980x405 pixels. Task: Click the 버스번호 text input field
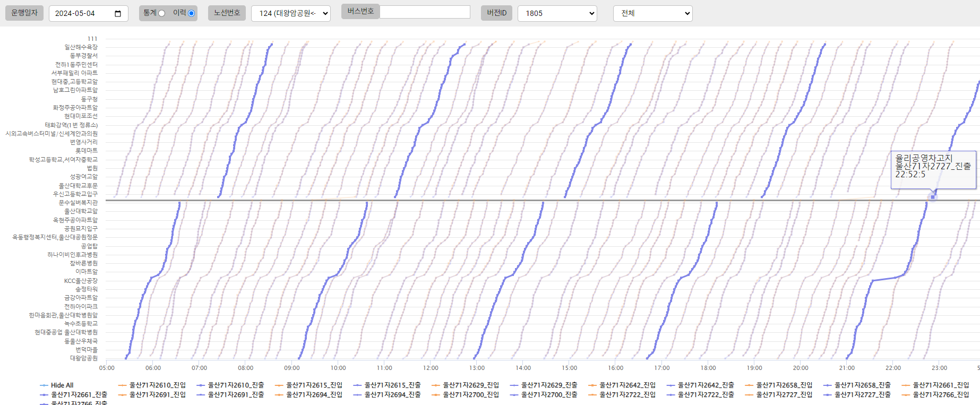425,12
